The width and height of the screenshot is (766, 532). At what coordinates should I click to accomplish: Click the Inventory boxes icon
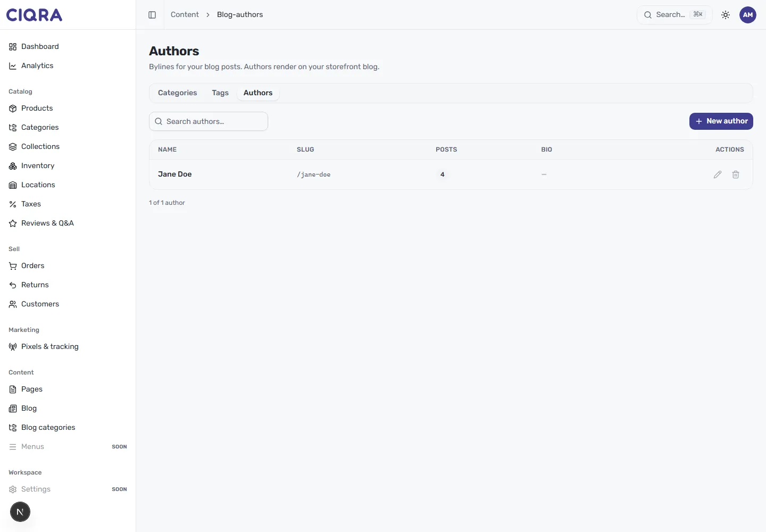pos(13,166)
